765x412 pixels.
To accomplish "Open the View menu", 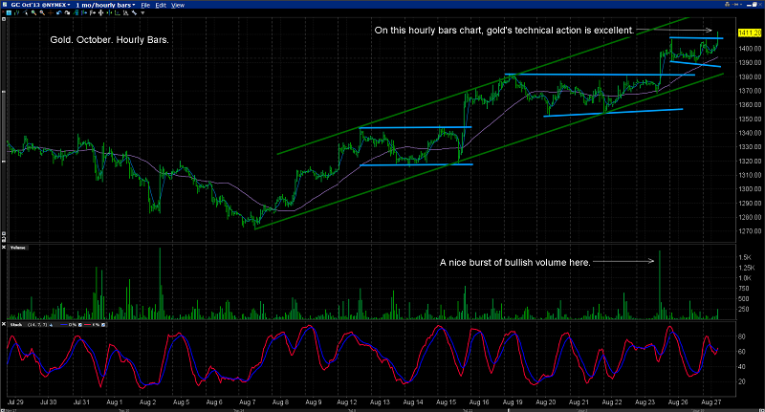I will tap(178, 5).
